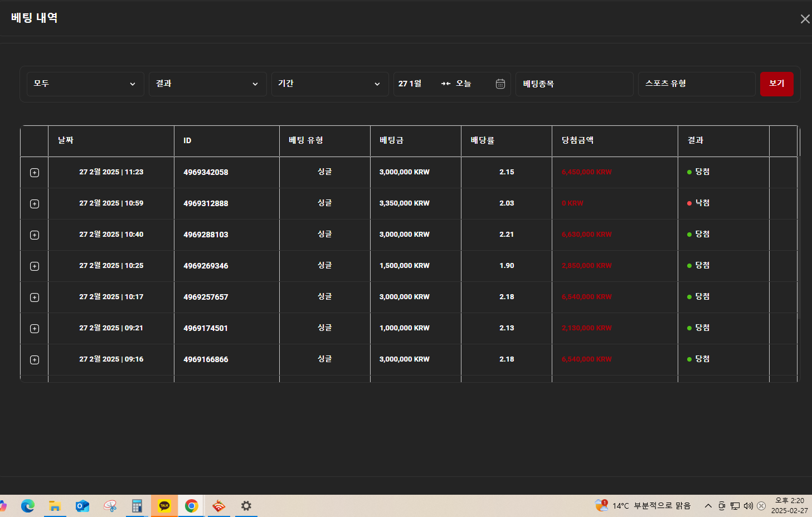Click plus icon for bet 4969257657
Viewport: 812px width, 517px height.
35,297
